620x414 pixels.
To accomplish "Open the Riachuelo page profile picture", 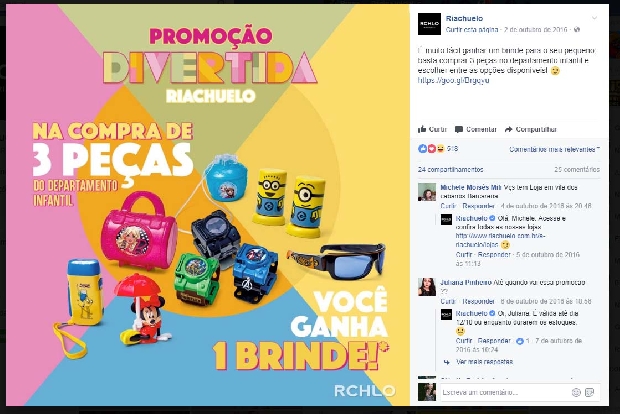I will click(429, 24).
